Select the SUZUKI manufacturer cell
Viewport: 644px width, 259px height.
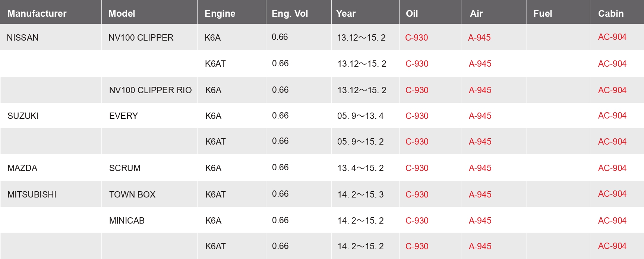point(23,116)
